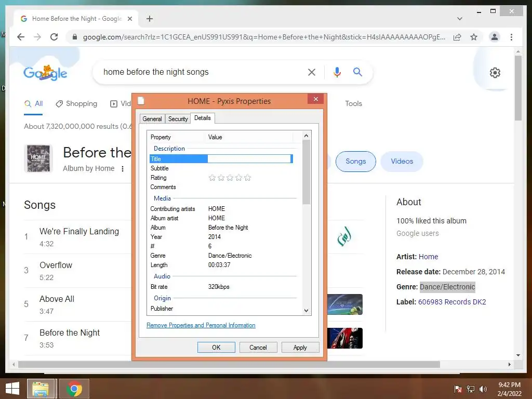Click the Bit rate value 320kbps
The width and height of the screenshot is (532, 399).
(x=219, y=287)
